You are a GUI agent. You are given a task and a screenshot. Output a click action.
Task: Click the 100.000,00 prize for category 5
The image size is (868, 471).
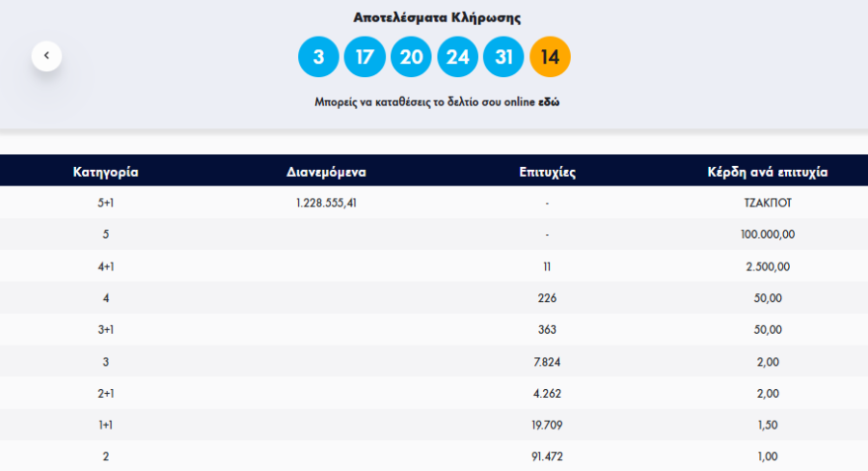pos(767,235)
